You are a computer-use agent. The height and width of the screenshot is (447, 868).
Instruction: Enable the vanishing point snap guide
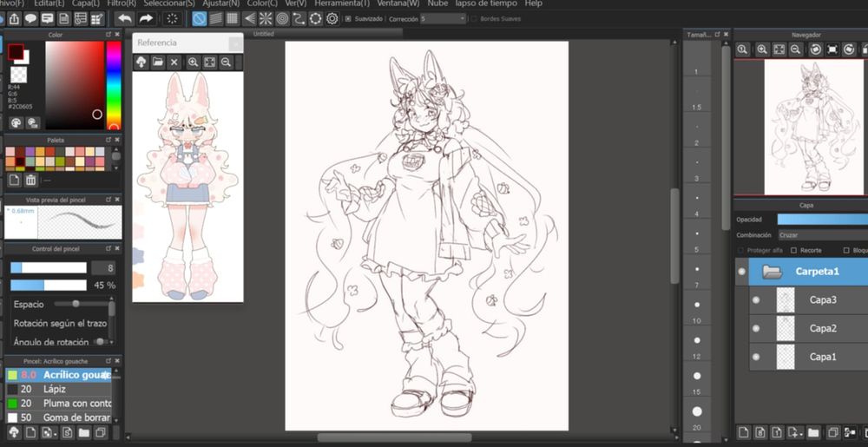[250, 19]
